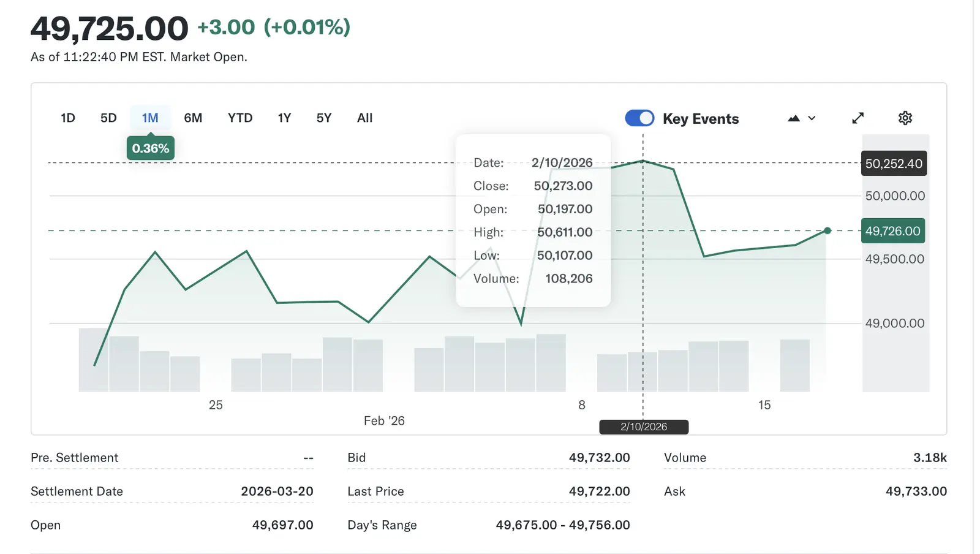Select the 1D time range
The image size is (980, 554).
point(68,118)
